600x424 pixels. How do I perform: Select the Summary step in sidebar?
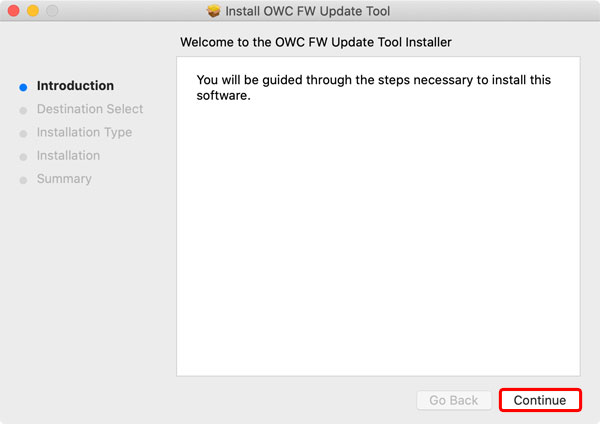click(64, 179)
